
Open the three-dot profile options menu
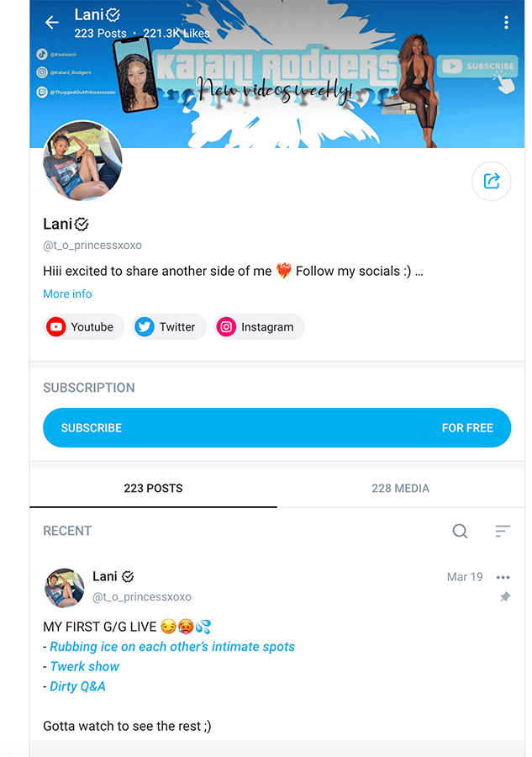(x=506, y=22)
